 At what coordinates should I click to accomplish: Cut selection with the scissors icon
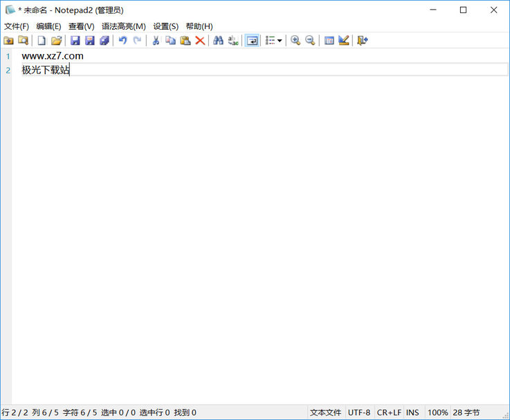(156, 41)
